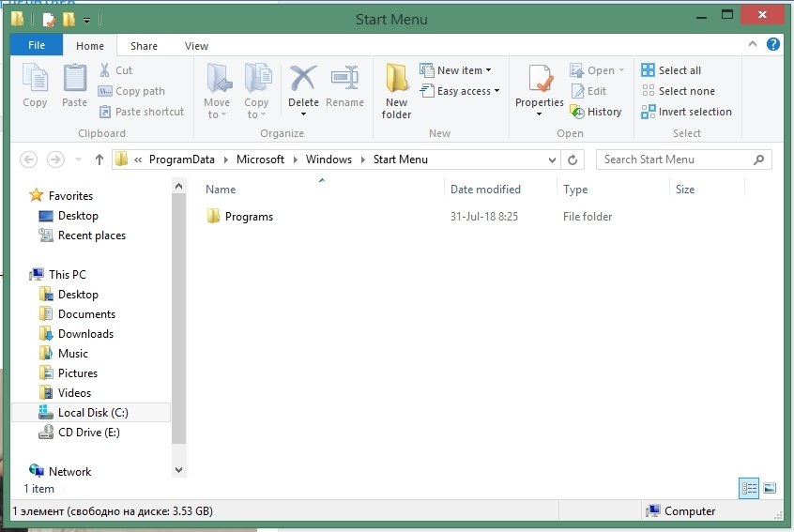Expand the New item dropdown
Image resolution: width=794 pixels, height=532 pixels.
(x=489, y=70)
